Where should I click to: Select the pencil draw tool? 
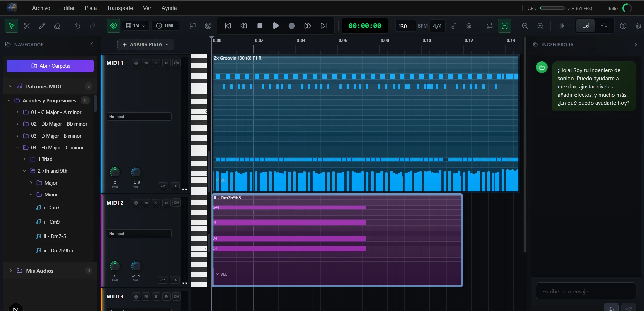(x=42, y=26)
